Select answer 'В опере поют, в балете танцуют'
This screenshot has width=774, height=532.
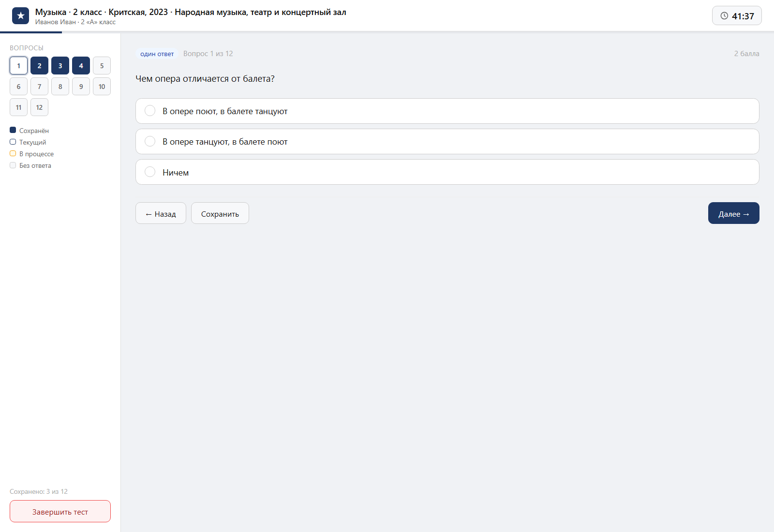click(x=447, y=111)
